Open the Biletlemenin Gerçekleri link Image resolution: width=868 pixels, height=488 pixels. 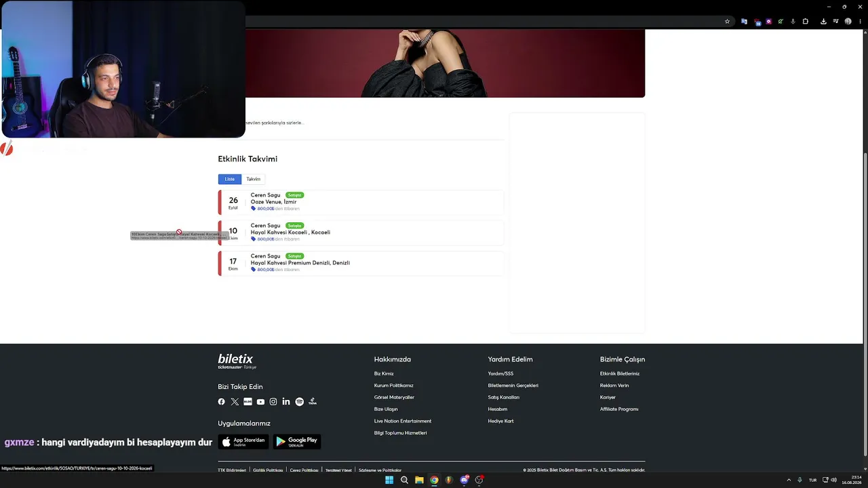513,386
